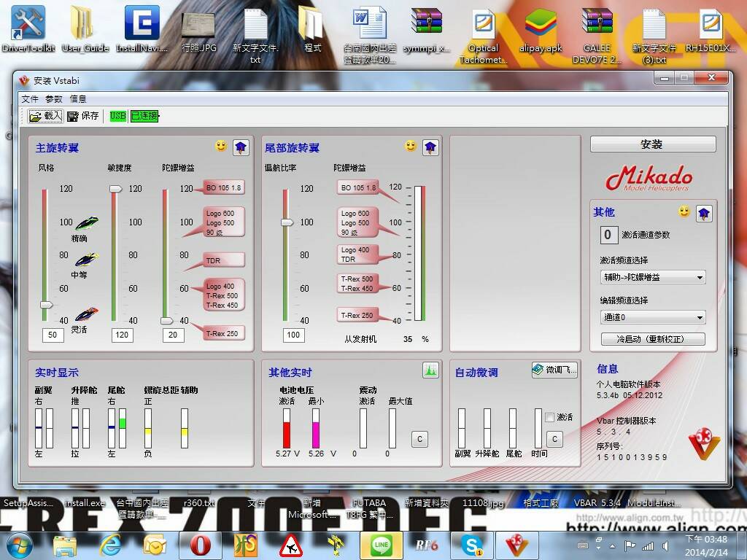This screenshot has height=560, width=747.
Task: Select the 中等 helicopter style icon
Action: tap(86, 260)
